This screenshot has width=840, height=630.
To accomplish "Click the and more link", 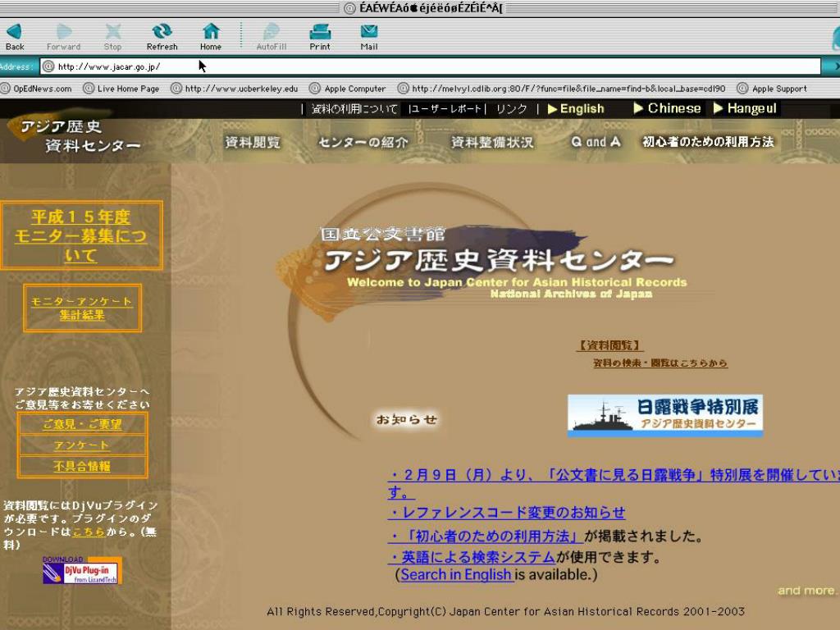I will tap(807, 591).
